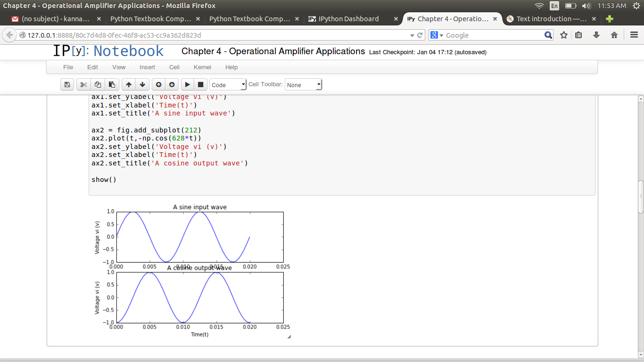This screenshot has width=644, height=362.
Task: Move the cell down with arrow icon
Action: [x=142, y=85]
